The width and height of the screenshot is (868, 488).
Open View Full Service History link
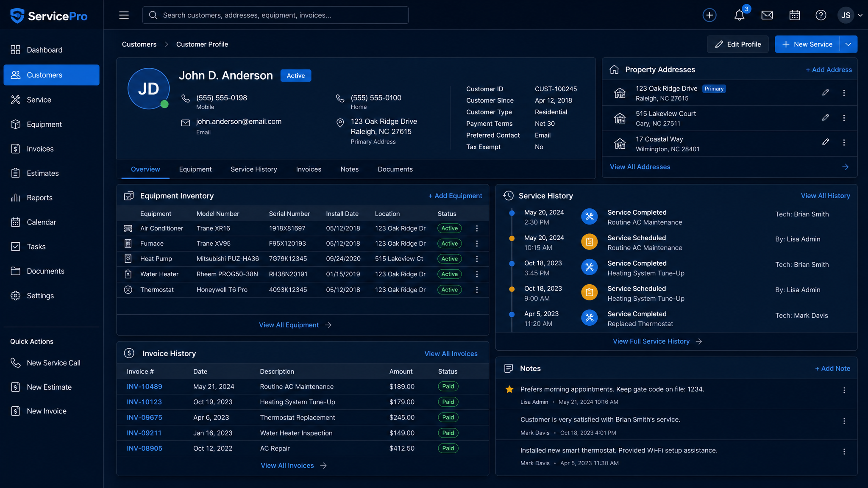[657, 341]
